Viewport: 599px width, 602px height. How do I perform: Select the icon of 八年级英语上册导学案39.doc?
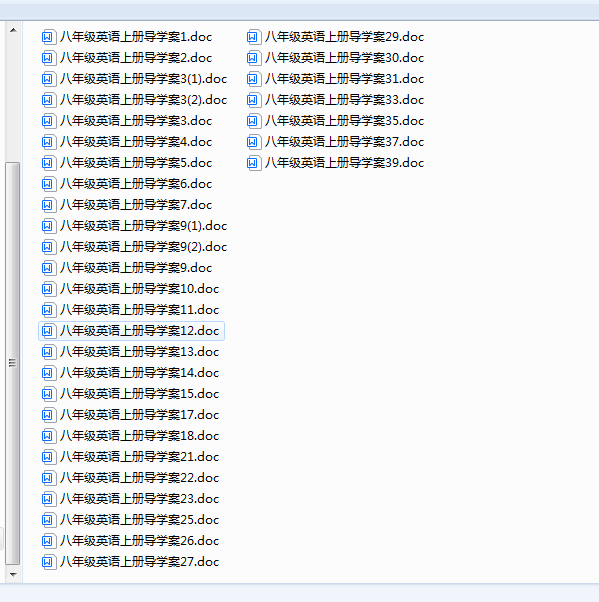(253, 163)
